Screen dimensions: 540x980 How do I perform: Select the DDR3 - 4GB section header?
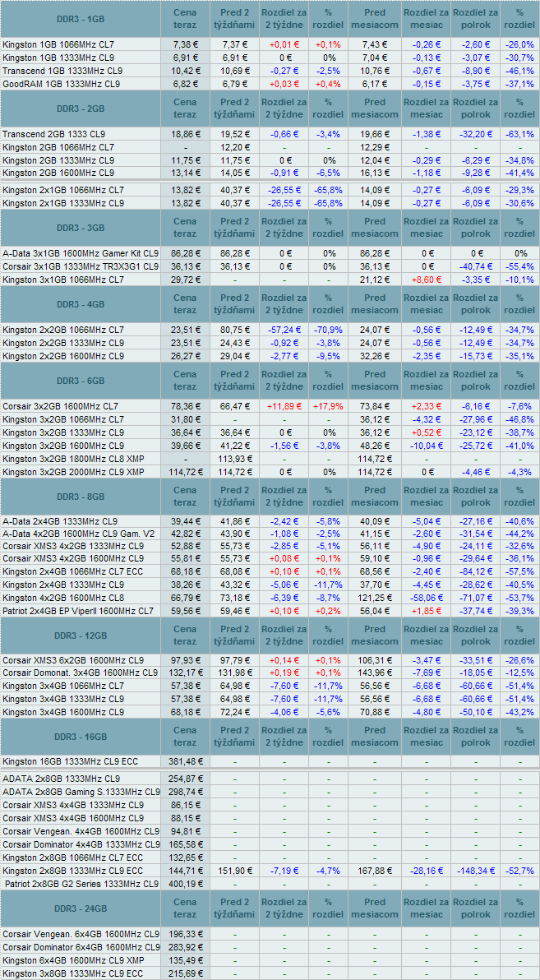80,304
